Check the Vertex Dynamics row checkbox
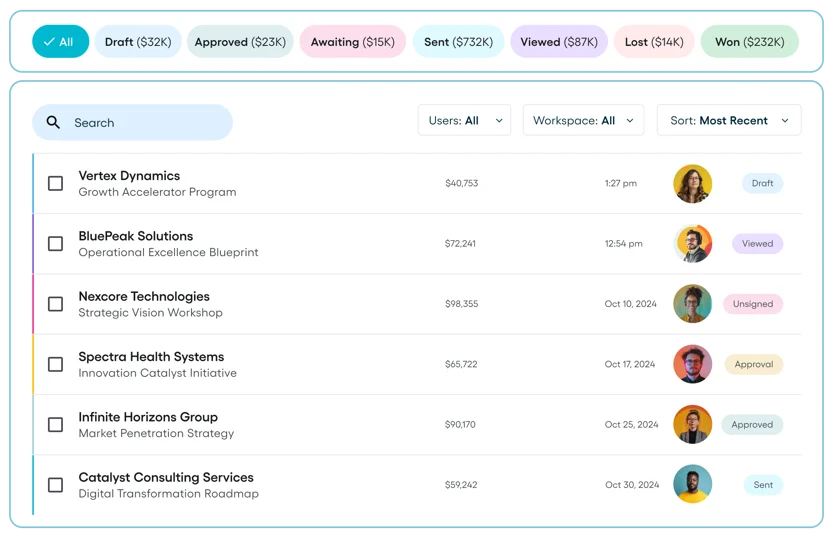 coord(56,184)
